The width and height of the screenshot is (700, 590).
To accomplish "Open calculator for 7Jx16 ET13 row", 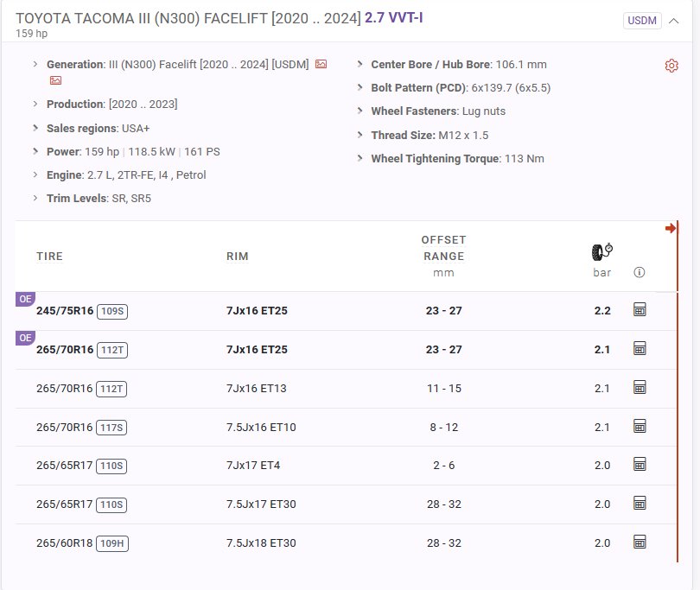I will (x=640, y=387).
